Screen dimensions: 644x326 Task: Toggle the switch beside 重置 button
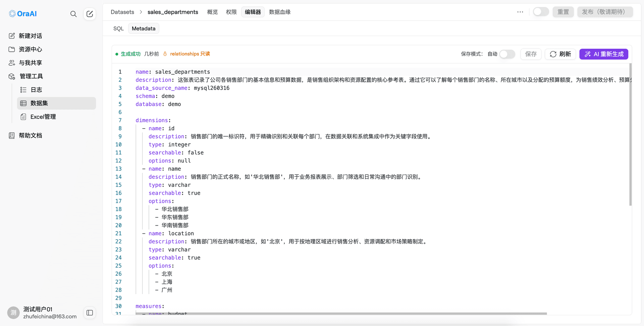point(541,12)
